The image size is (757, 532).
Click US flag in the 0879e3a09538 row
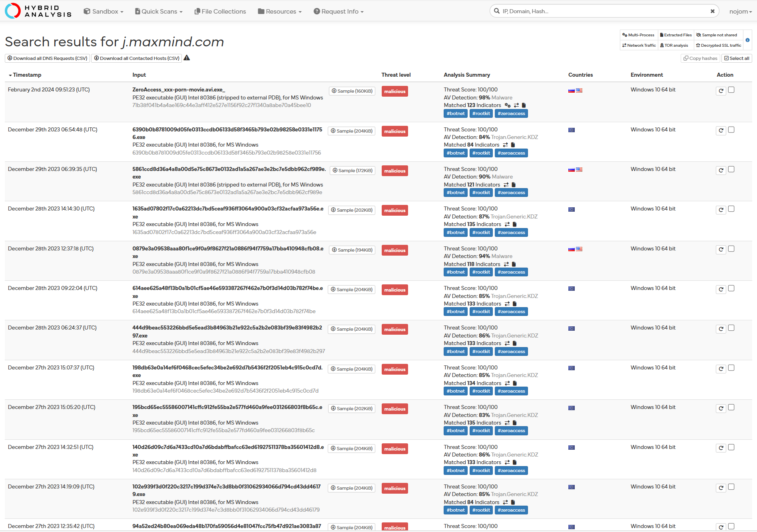coord(579,249)
